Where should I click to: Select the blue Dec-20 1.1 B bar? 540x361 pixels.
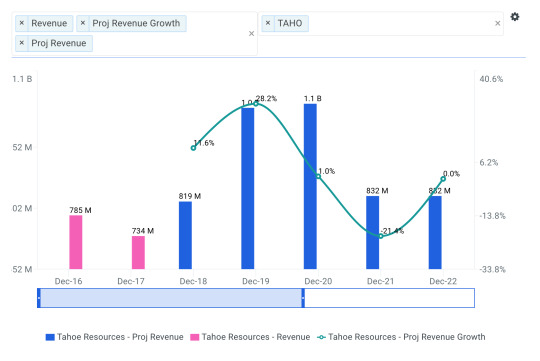pos(310,186)
